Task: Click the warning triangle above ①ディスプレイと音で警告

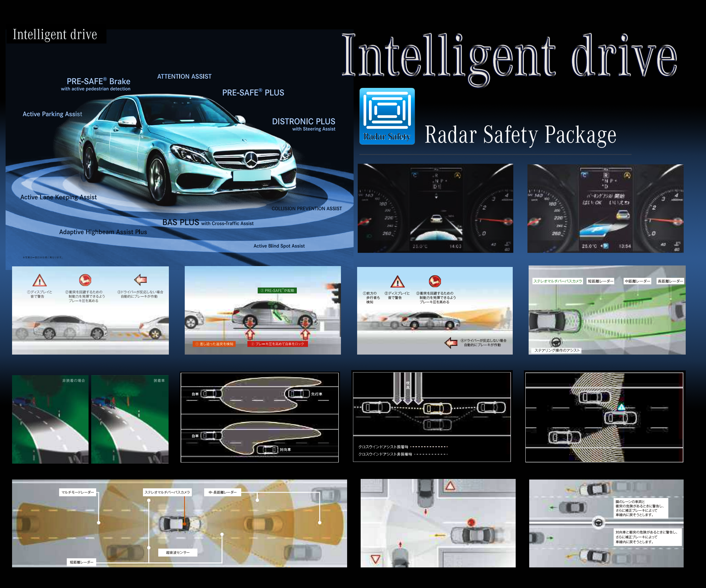Action: [40, 280]
